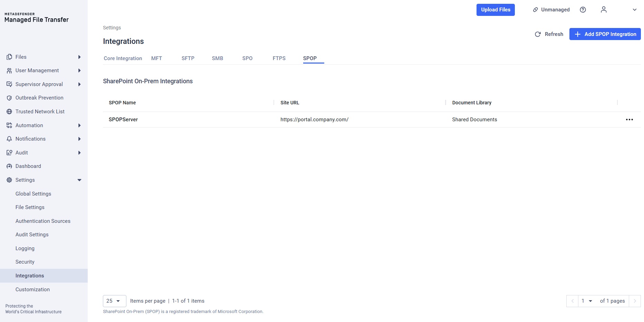Click the Unmanaged status label
This screenshot has width=644, height=322.
(x=555, y=10)
